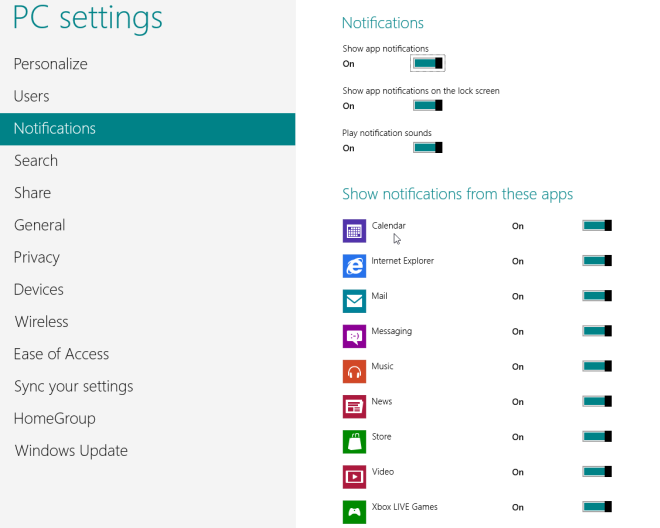Disable Xbox LIVE Games notifications switch

(x=597, y=507)
